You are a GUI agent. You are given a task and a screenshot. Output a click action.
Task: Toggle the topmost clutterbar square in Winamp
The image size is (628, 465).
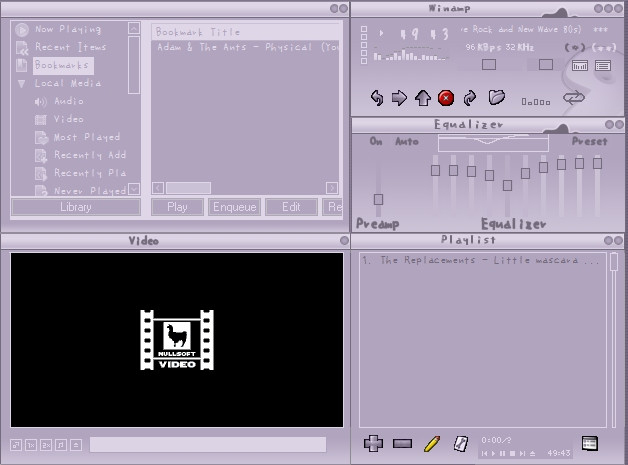(364, 29)
